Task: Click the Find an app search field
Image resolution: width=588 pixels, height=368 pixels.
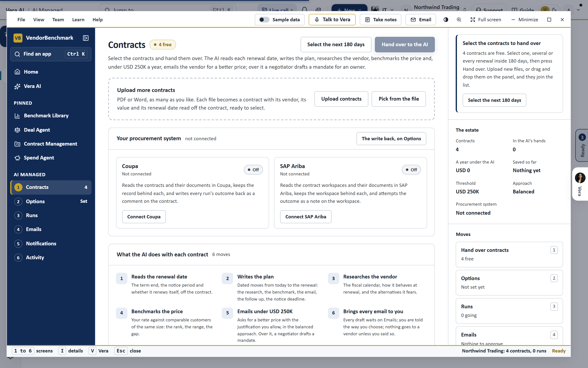Action: point(51,54)
